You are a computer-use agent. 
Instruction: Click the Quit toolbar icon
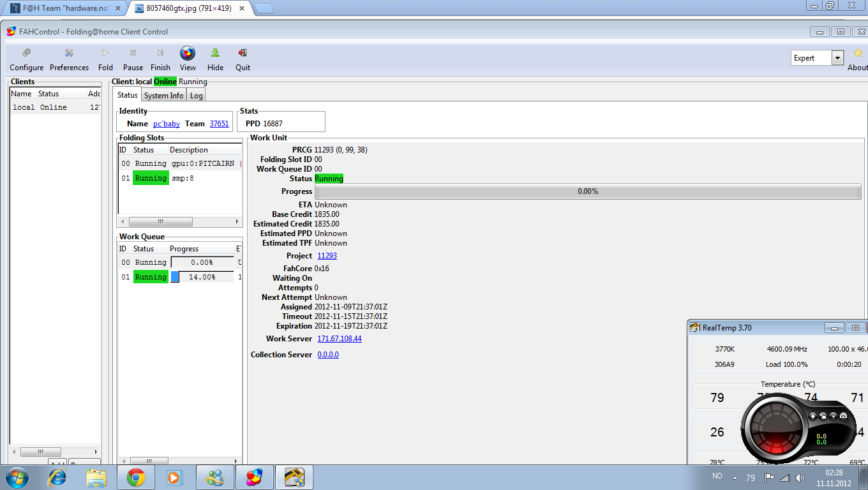243,53
